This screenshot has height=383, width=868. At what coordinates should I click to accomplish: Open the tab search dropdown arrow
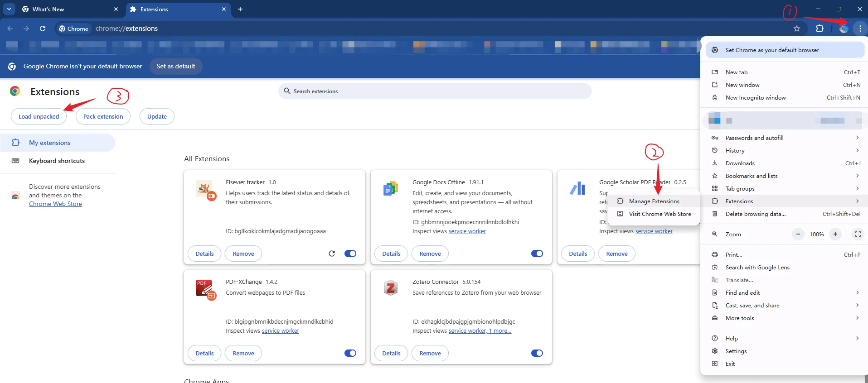(x=9, y=9)
